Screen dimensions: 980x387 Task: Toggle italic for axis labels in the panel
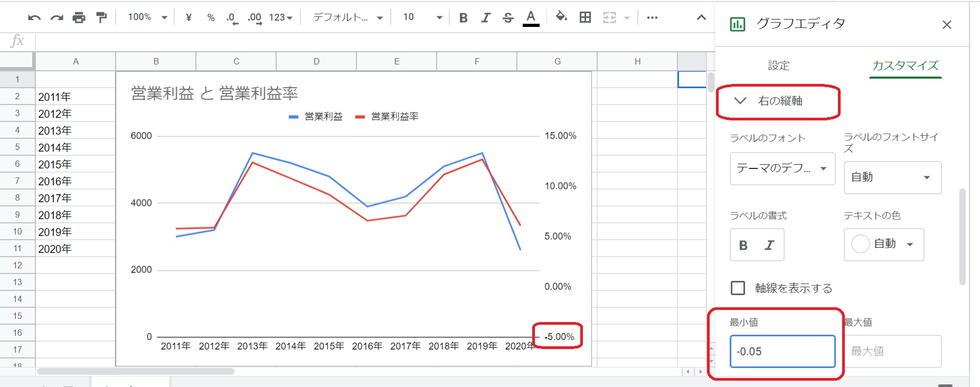(x=769, y=245)
